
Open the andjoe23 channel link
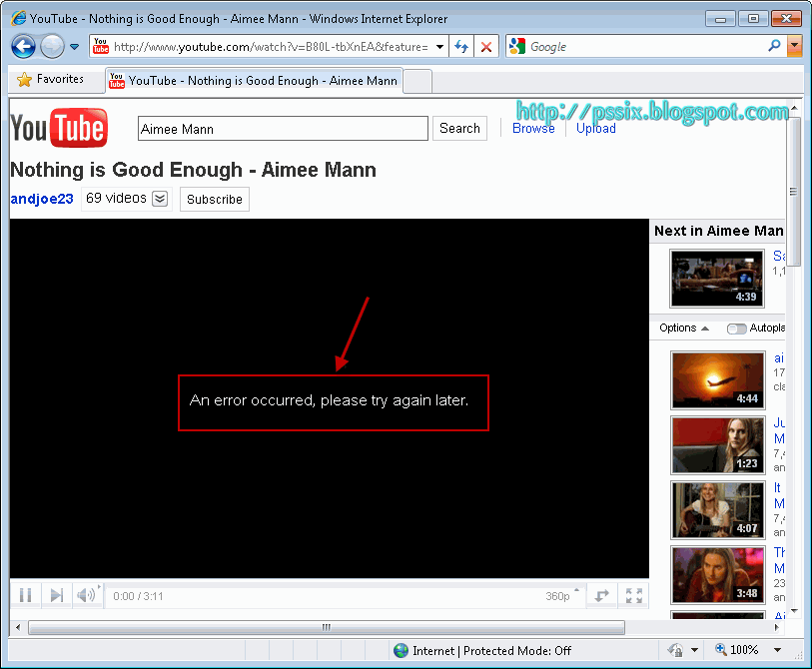click(42, 199)
